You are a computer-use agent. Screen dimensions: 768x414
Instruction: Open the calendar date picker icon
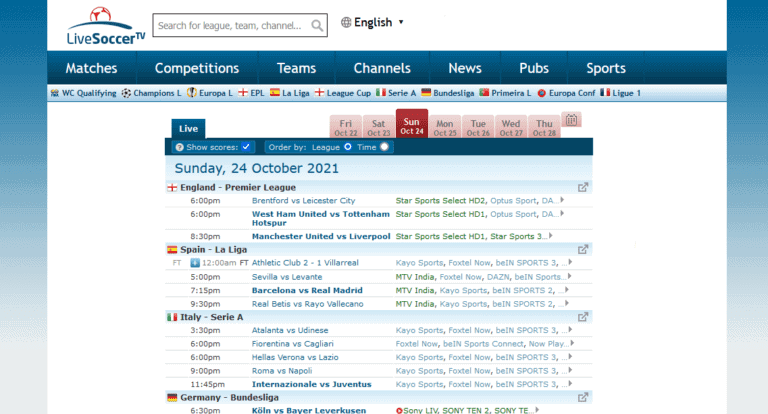571,120
